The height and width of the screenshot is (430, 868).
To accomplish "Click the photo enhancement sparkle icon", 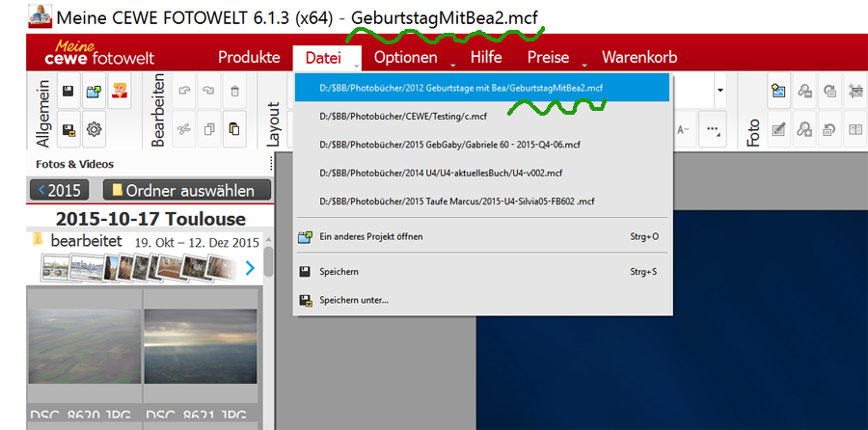I will pos(855,91).
